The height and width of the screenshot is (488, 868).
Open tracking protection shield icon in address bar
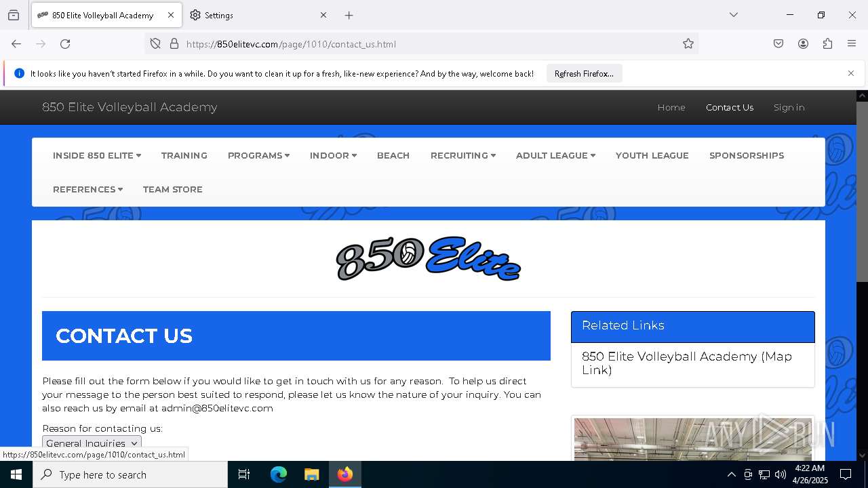(x=155, y=44)
